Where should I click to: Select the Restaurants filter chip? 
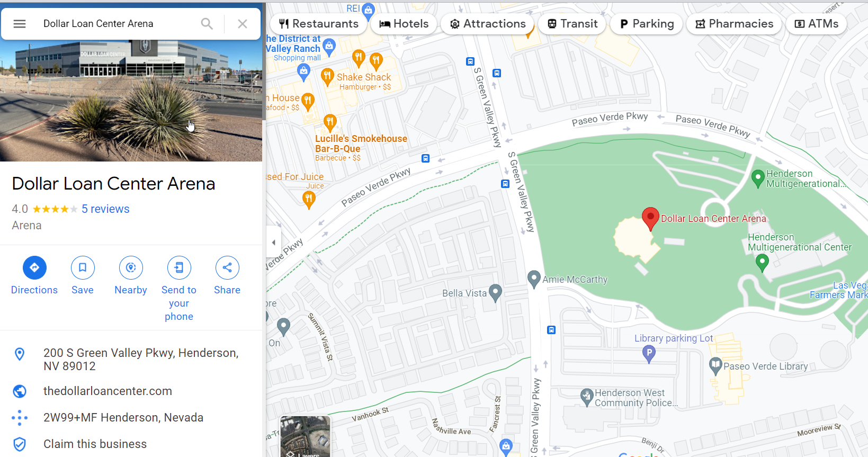319,24
